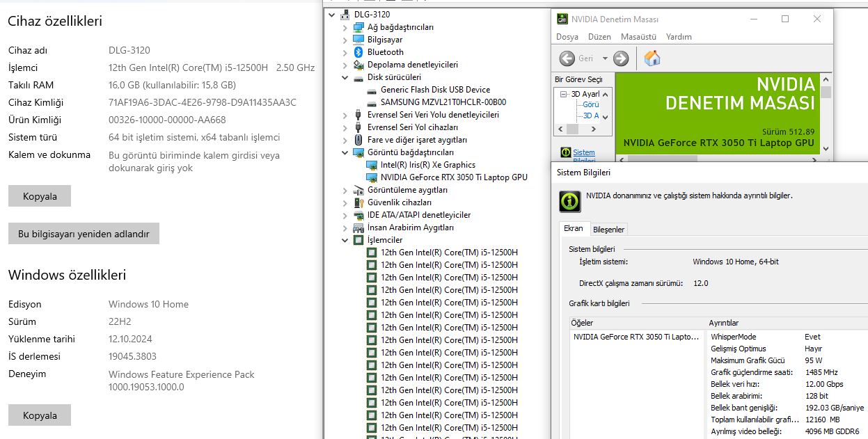Select the Ekran tab
Screen dimensions: 868x439
pos(574,228)
